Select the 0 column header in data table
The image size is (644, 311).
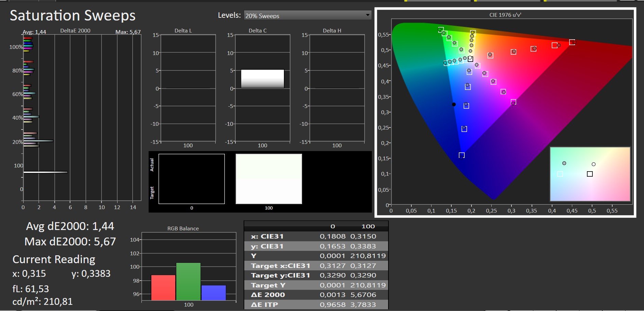click(x=332, y=226)
